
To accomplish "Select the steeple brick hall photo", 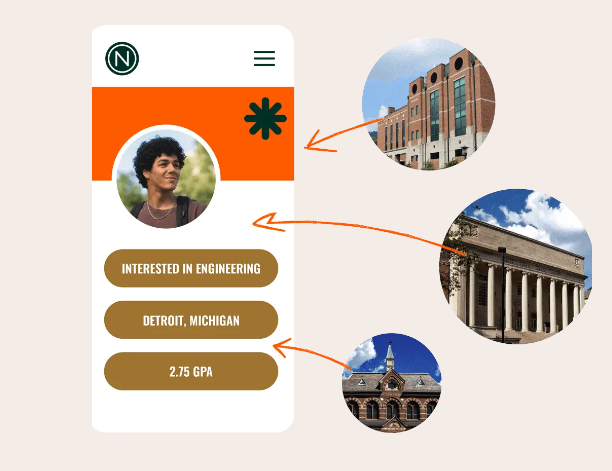I will (391, 382).
